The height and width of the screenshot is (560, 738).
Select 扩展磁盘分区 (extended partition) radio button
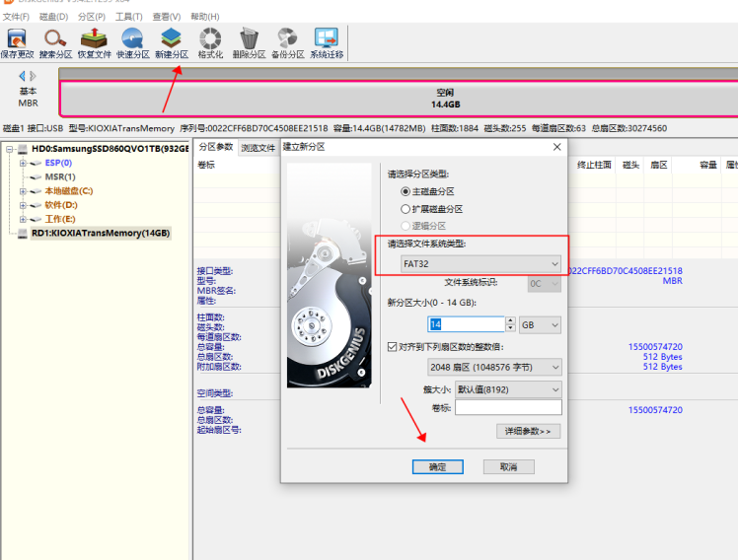pos(406,209)
